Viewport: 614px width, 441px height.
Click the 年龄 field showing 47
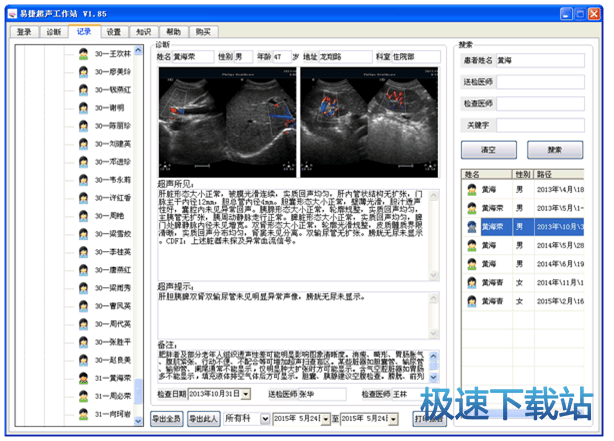(282, 57)
